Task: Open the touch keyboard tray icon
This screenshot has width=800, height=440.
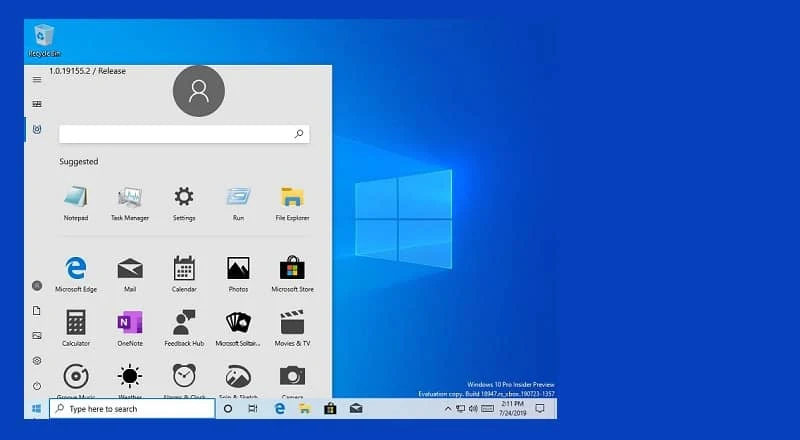Action: pyautogui.click(x=487, y=408)
